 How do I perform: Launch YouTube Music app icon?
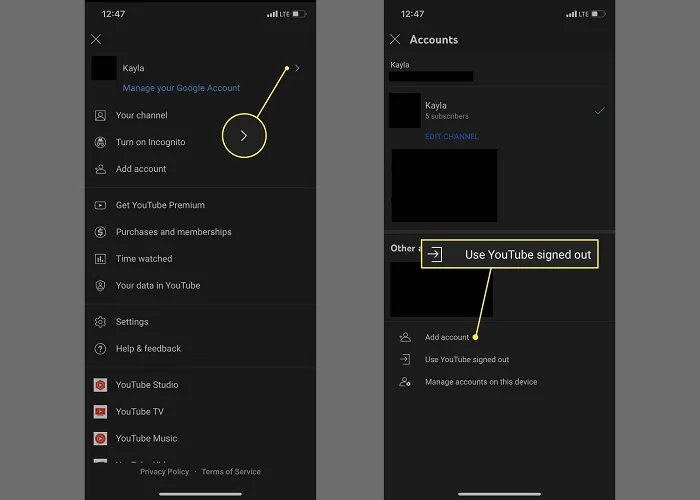(x=100, y=438)
